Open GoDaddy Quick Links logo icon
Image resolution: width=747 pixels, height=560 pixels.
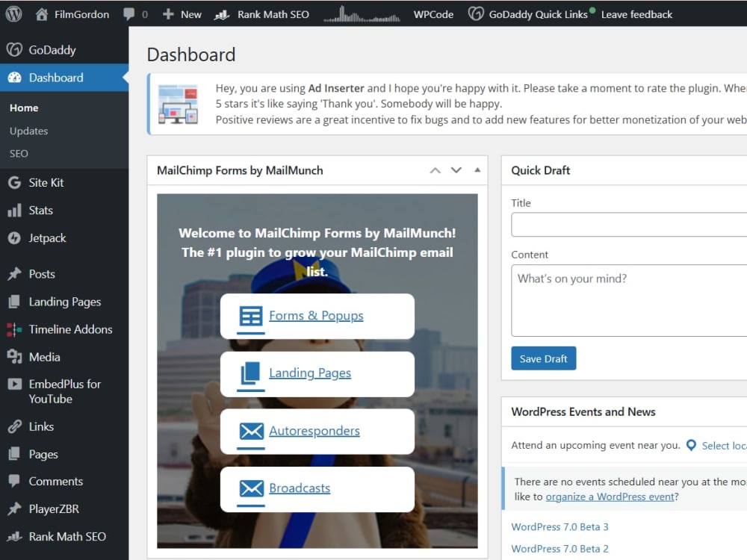(x=475, y=13)
